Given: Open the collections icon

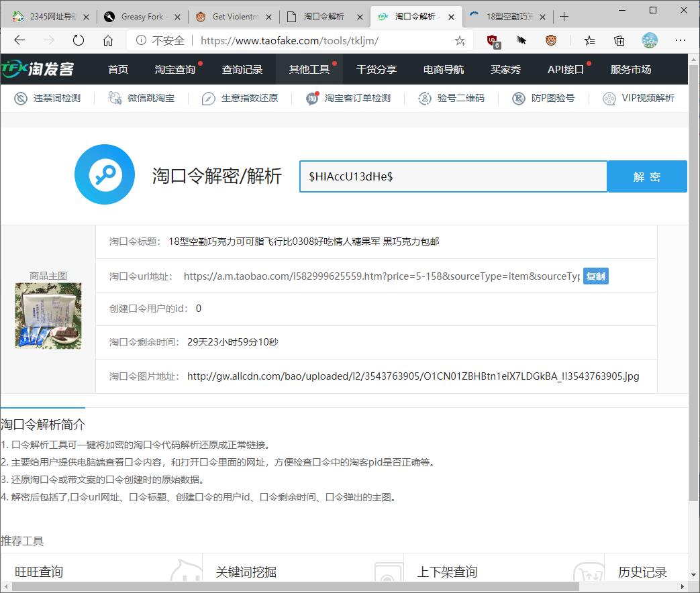Looking at the screenshot, I should click(619, 41).
